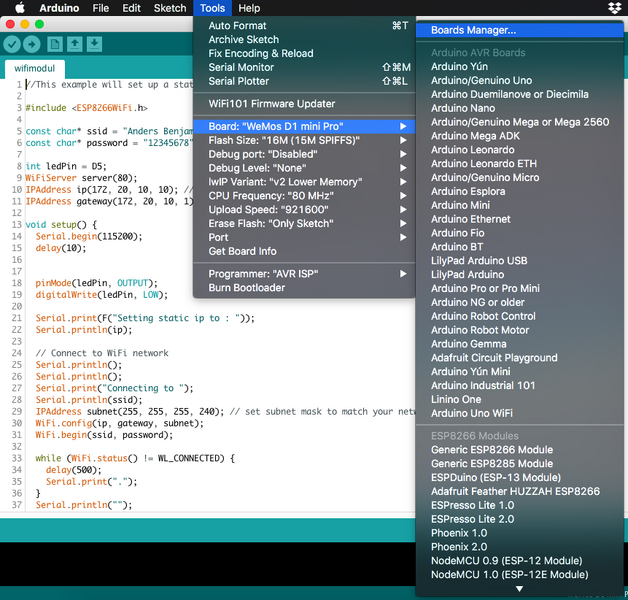Close the Tools menu in the menu bar
The image size is (628, 600).
212,8
